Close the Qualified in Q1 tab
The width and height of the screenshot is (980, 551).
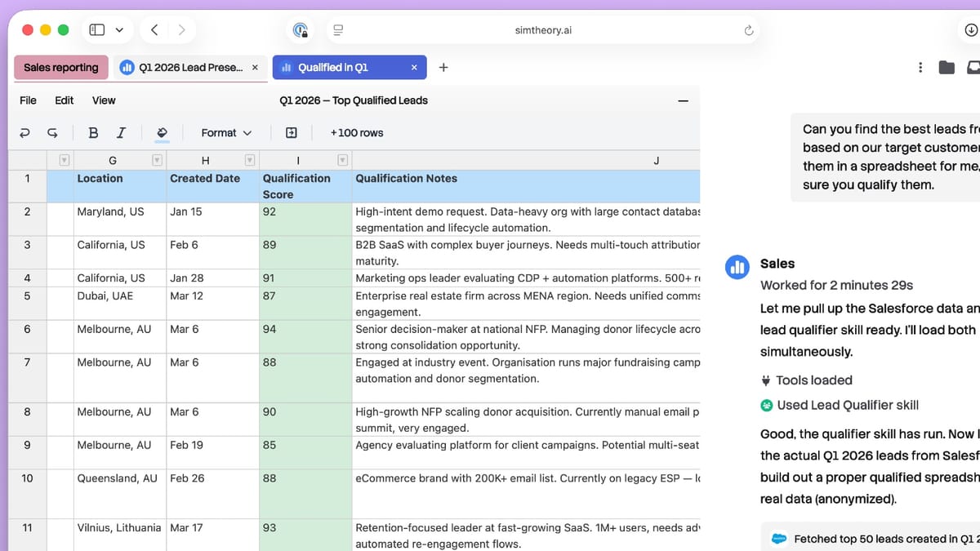[x=414, y=68]
